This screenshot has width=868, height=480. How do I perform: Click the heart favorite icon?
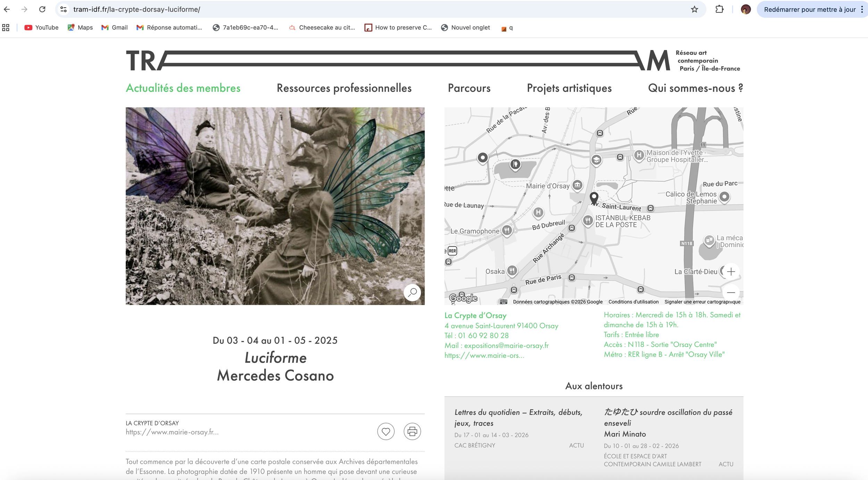[x=386, y=431]
